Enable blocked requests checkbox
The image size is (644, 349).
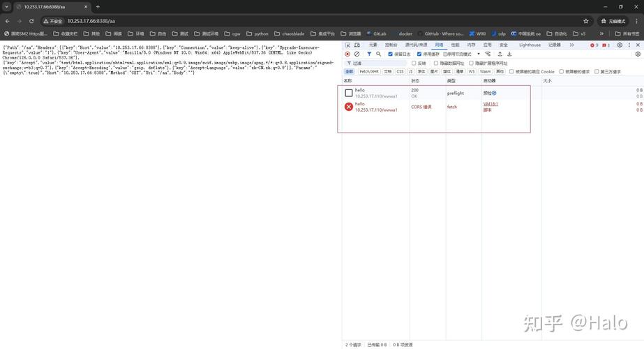[x=562, y=71]
